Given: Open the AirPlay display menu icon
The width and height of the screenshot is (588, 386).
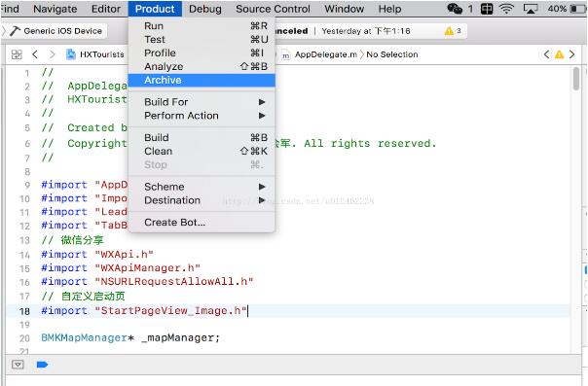Looking at the screenshot, I should pyautogui.click(x=530, y=9).
